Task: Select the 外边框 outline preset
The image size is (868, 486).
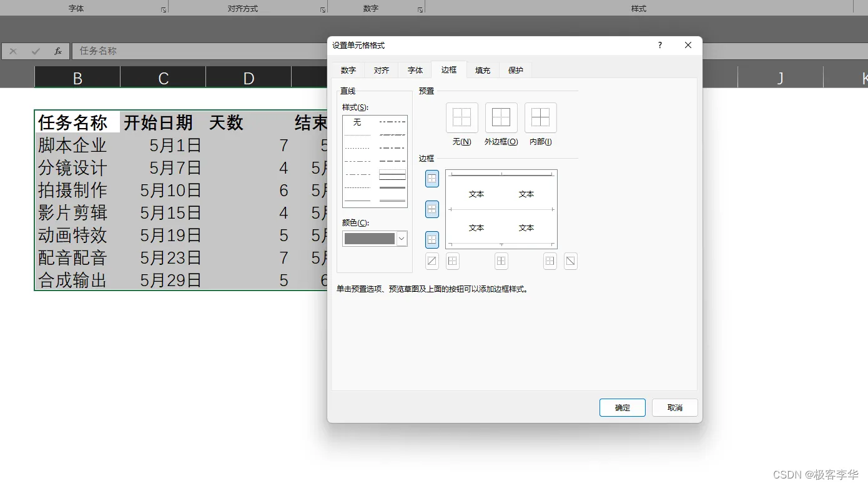Action: click(501, 118)
